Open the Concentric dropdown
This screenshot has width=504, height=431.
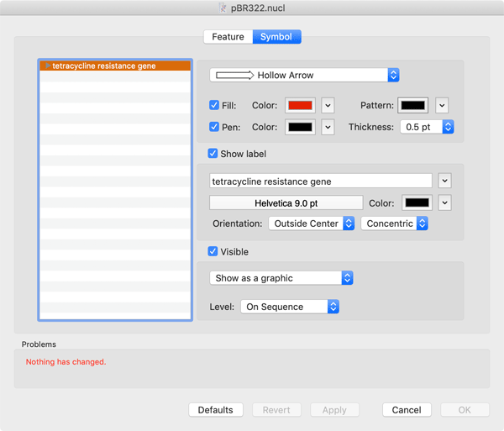click(395, 223)
